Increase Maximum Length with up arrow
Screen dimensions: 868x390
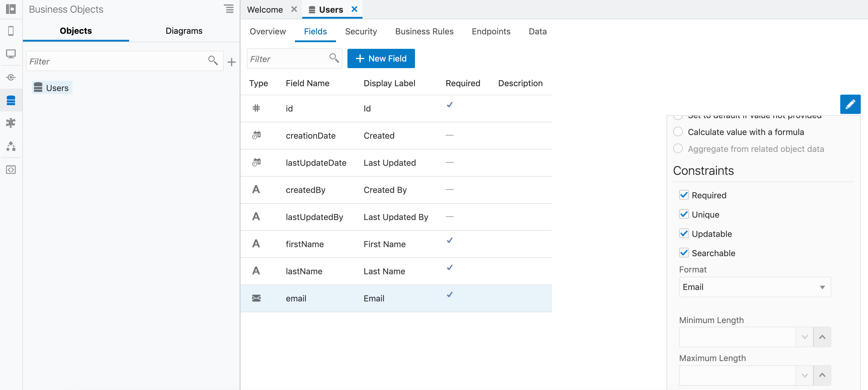[822, 375]
